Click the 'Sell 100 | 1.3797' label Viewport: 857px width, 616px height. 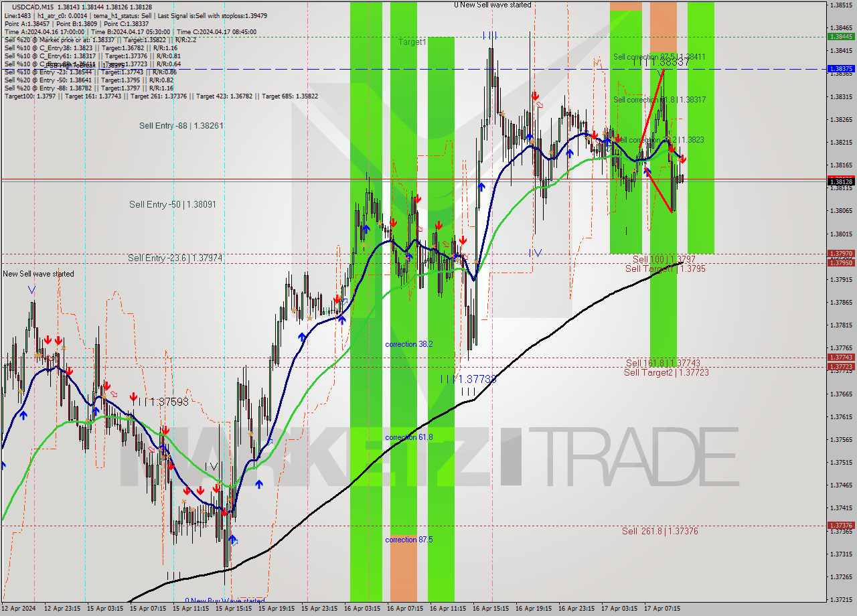pos(664,259)
